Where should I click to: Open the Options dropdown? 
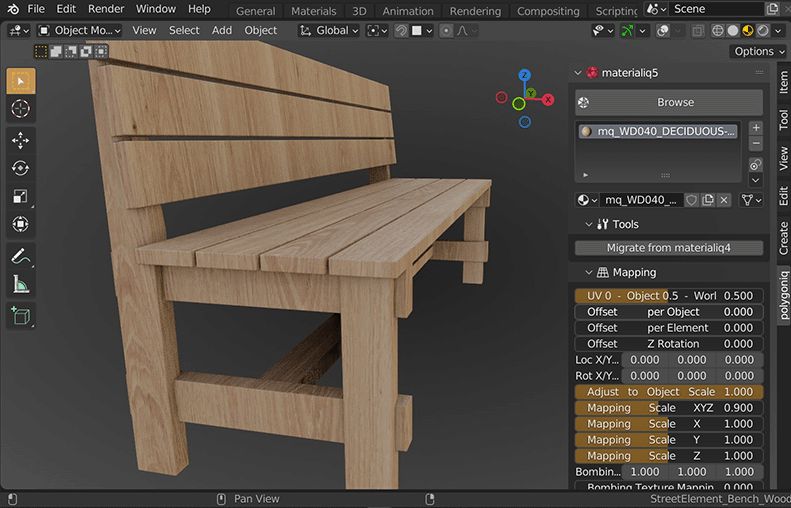point(759,51)
